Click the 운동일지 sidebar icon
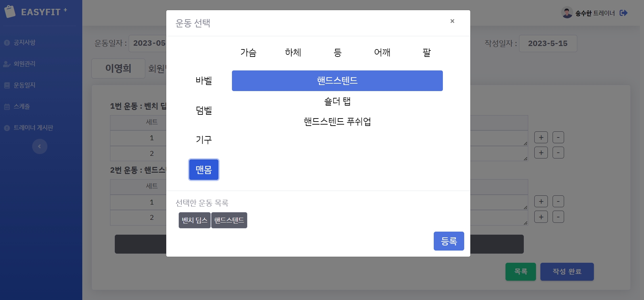This screenshot has height=300, width=644. click(x=7, y=85)
